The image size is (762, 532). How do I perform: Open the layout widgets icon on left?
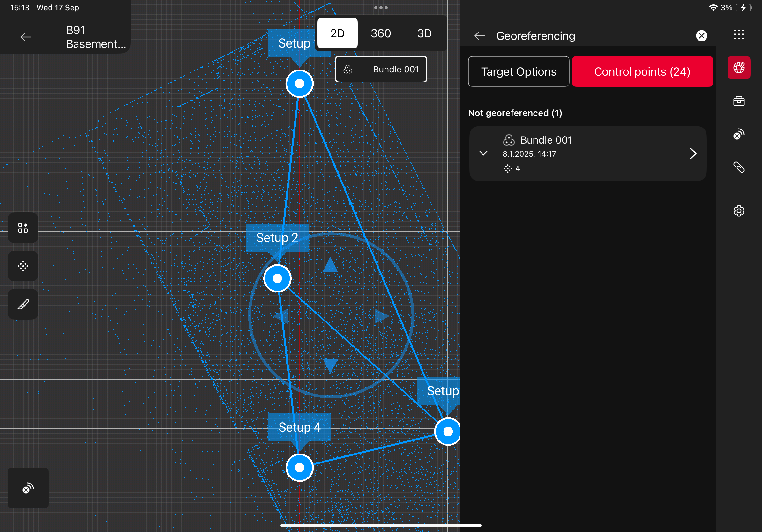point(23,228)
